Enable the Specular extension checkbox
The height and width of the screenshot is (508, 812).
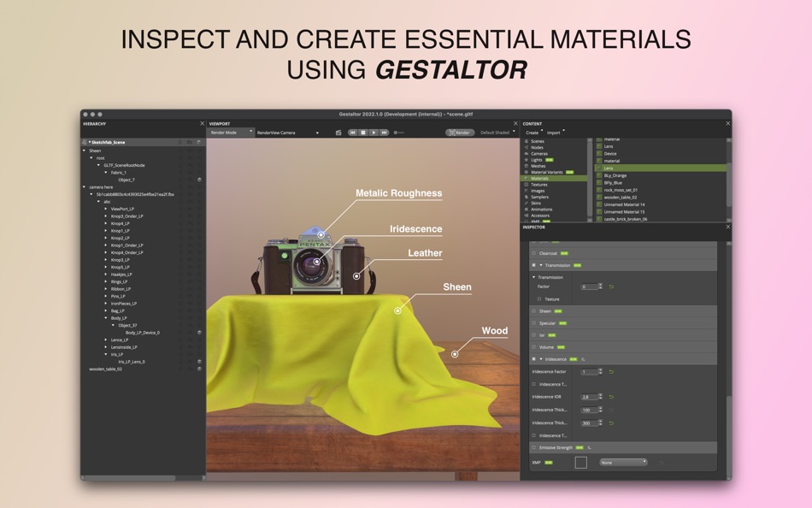pyautogui.click(x=534, y=323)
